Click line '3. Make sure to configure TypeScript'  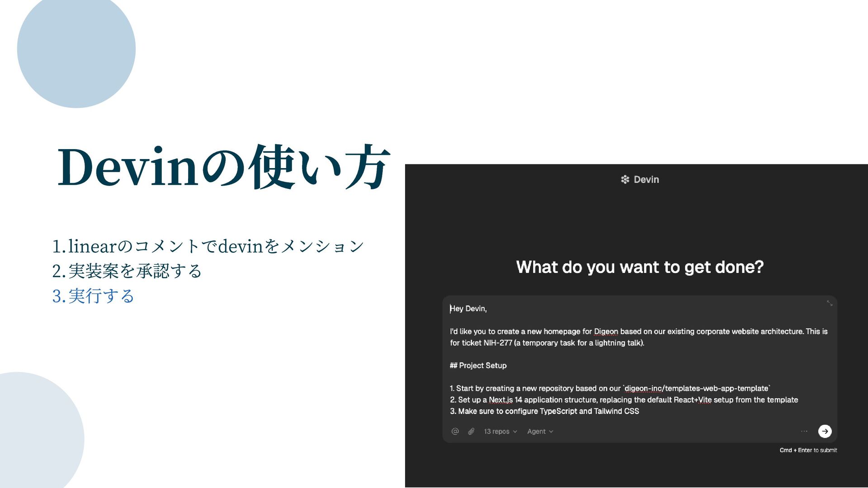tap(544, 411)
